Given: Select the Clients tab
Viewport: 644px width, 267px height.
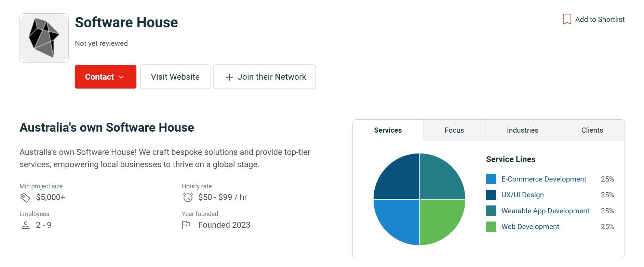Looking at the screenshot, I should click(x=592, y=130).
